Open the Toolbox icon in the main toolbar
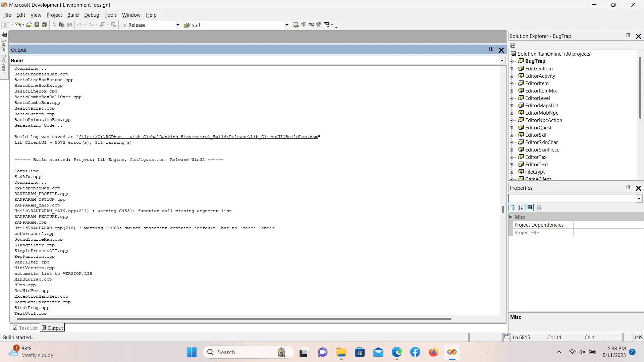 point(319,25)
